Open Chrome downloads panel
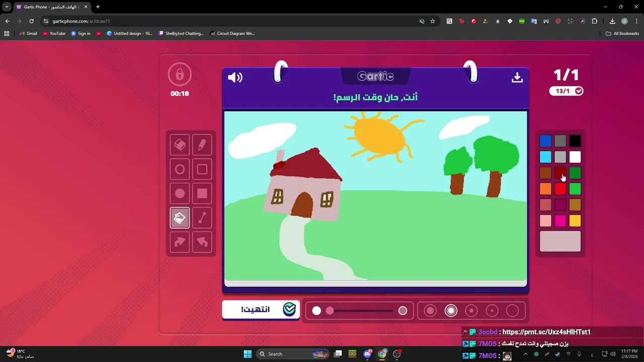 (x=612, y=21)
